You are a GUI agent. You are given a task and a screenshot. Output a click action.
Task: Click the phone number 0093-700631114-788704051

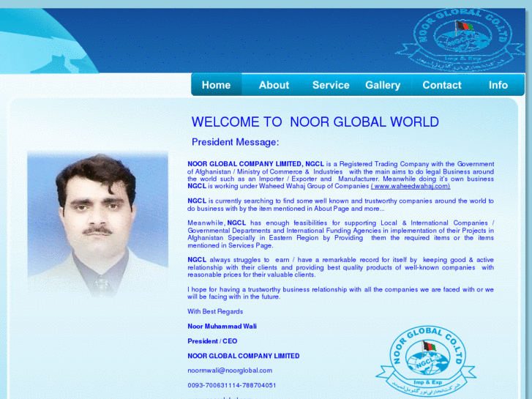click(232, 385)
